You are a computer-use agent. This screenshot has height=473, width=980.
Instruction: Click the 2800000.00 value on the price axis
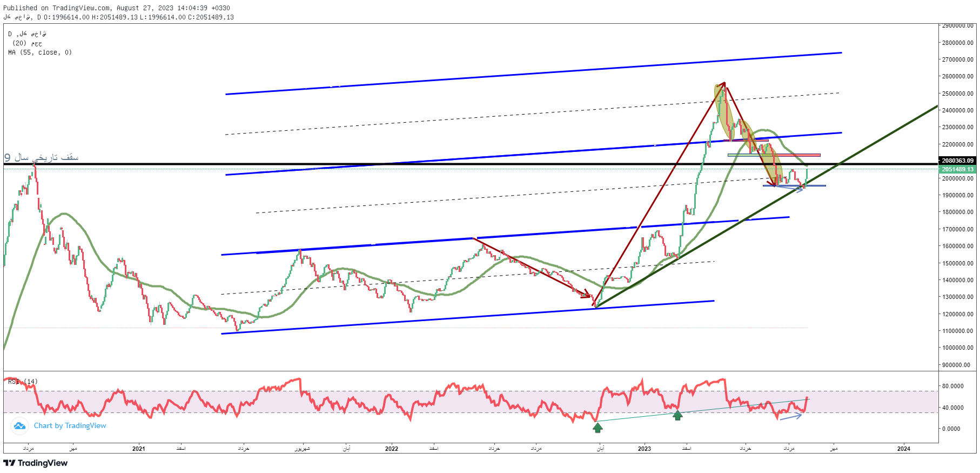(957, 43)
